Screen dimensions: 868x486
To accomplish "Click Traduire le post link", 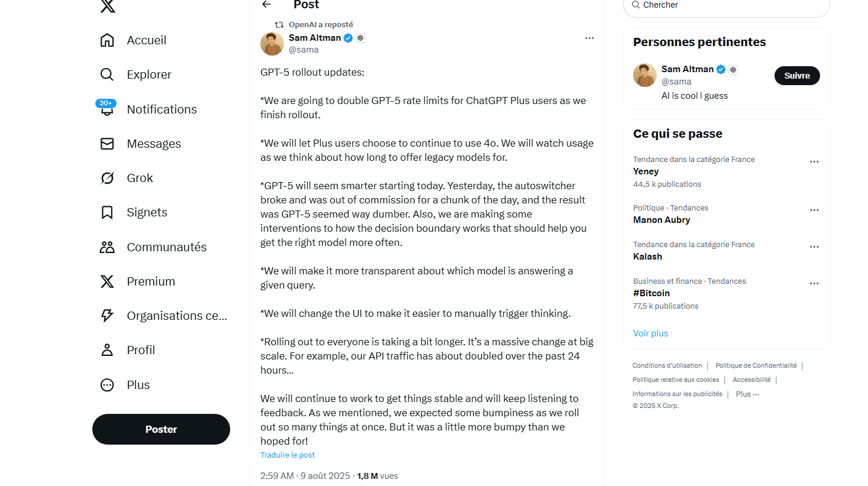I will (288, 454).
